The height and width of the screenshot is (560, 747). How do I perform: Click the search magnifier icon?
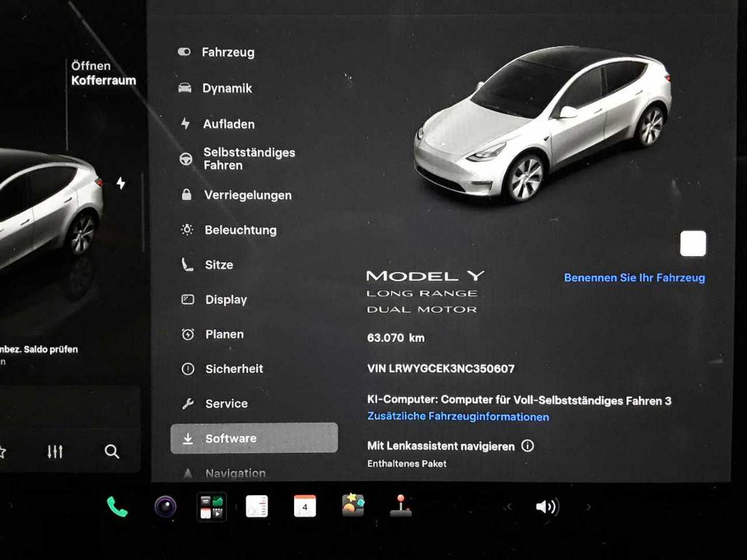click(112, 451)
